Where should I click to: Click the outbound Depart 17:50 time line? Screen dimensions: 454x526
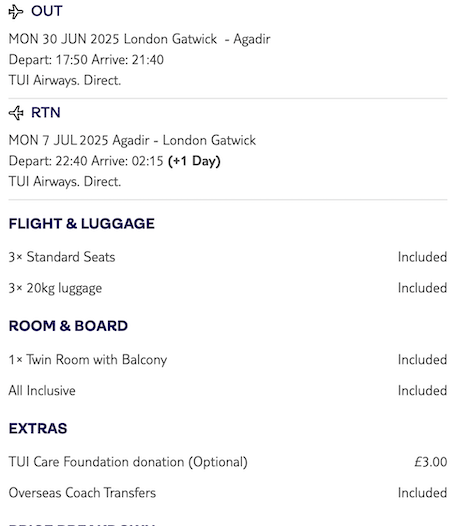click(86, 60)
